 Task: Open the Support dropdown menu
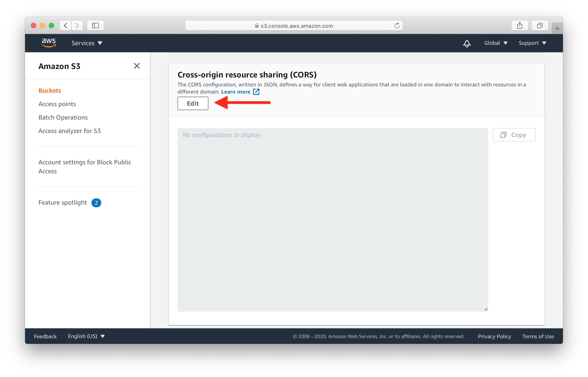point(533,43)
